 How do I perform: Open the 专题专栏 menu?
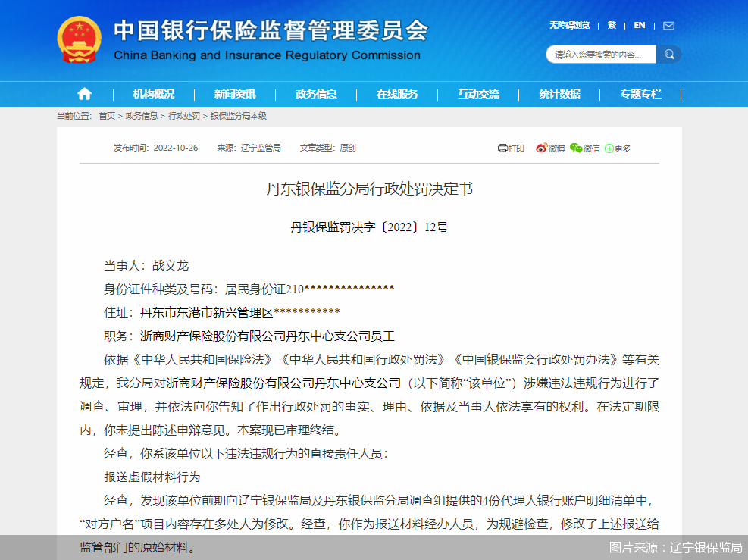pos(640,95)
